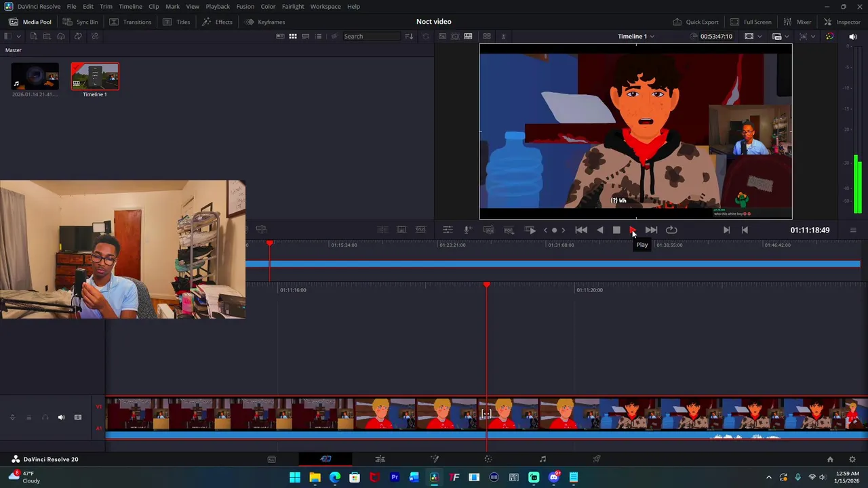
Task: Open the viewer options hamburger menu
Action: pos(853,230)
